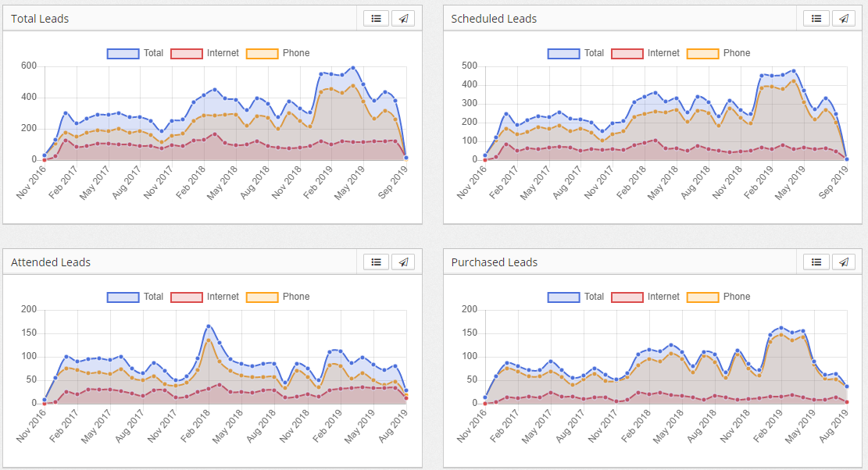Toggle Internet series label in Purchased Leads legend
The image size is (868, 470).
663,297
